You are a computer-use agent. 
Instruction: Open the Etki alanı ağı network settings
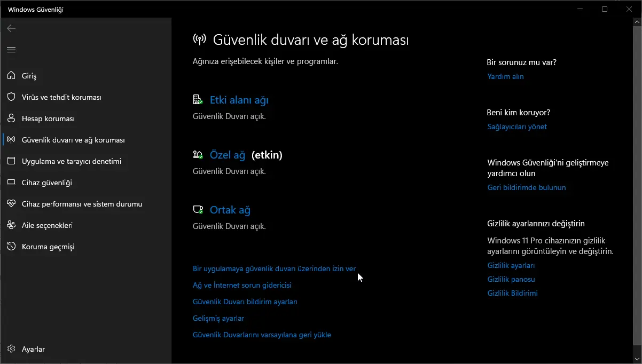click(x=239, y=100)
